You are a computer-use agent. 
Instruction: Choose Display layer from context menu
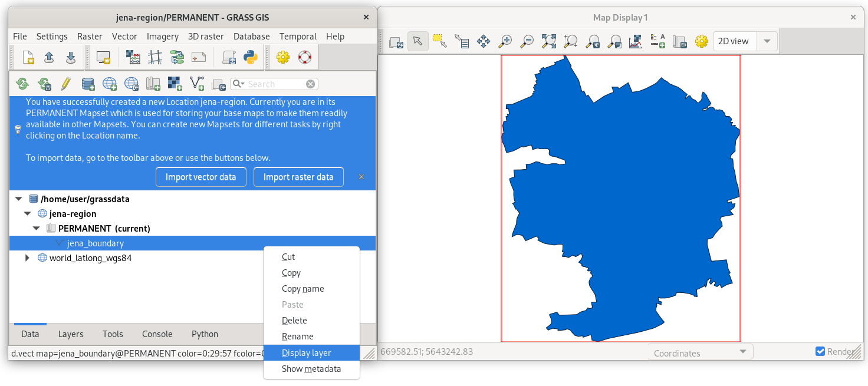(x=311, y=353)
